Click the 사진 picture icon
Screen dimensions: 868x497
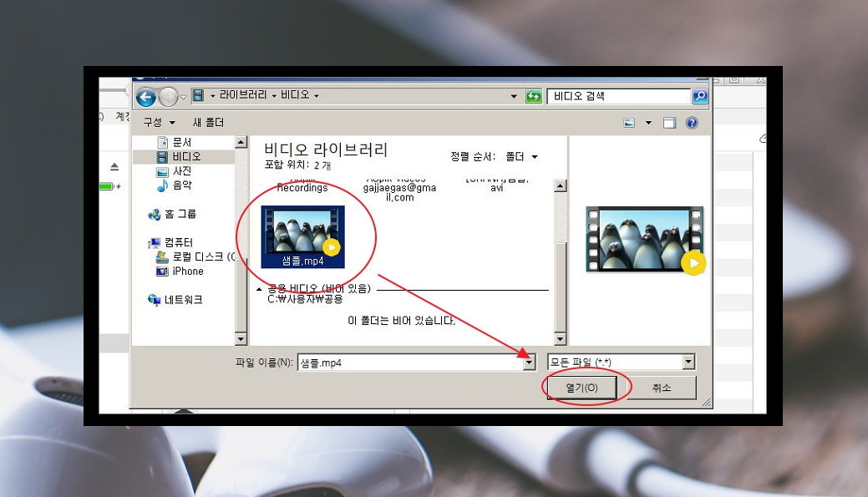tap(163, 171)
